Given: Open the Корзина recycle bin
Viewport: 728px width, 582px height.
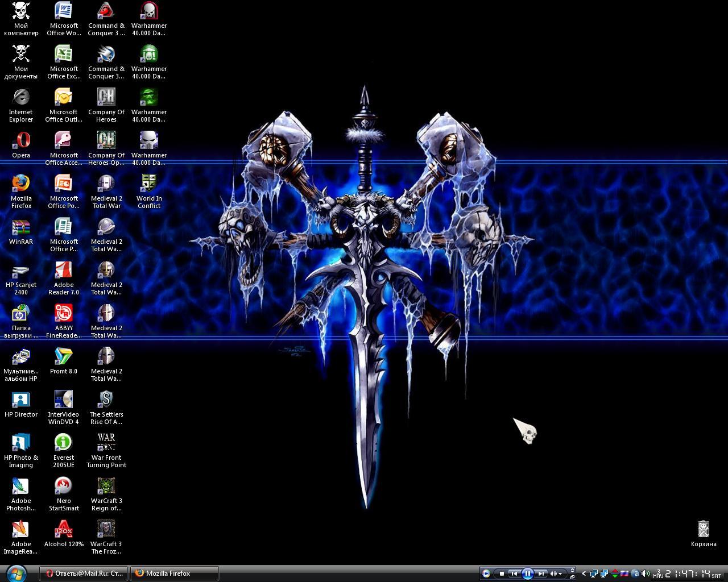Looking at the screenshot, I should (x=704, y=534).
